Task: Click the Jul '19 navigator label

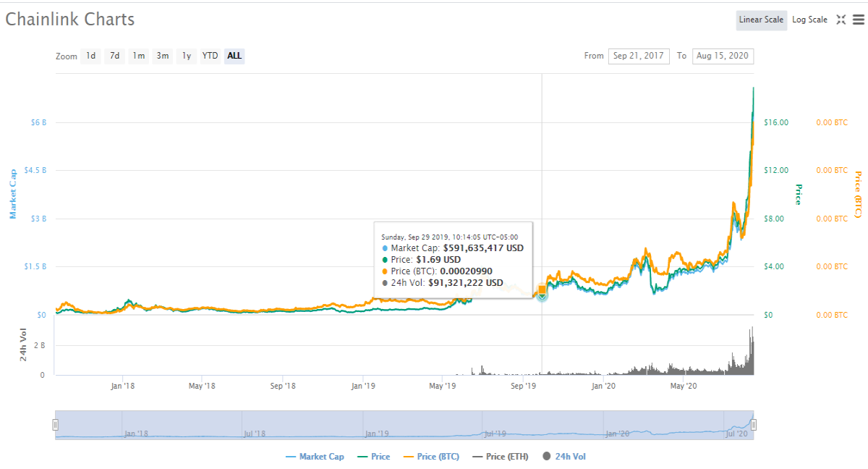Action: click(x=495, y=434)
